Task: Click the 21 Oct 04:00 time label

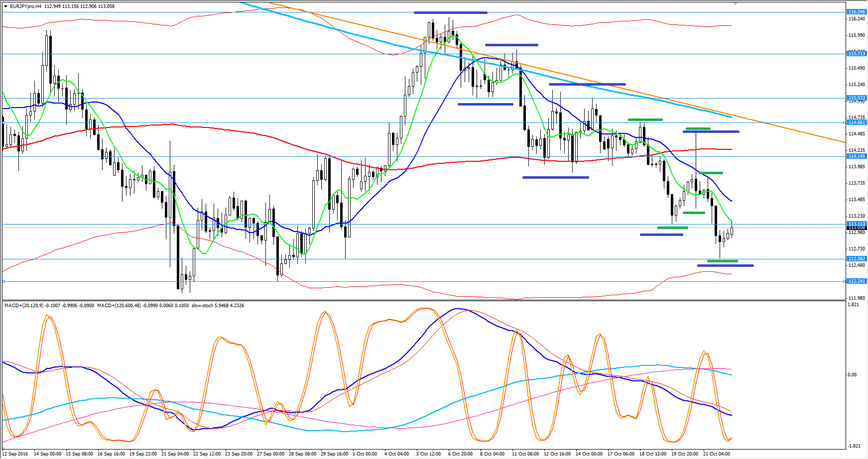Action: 717,454
